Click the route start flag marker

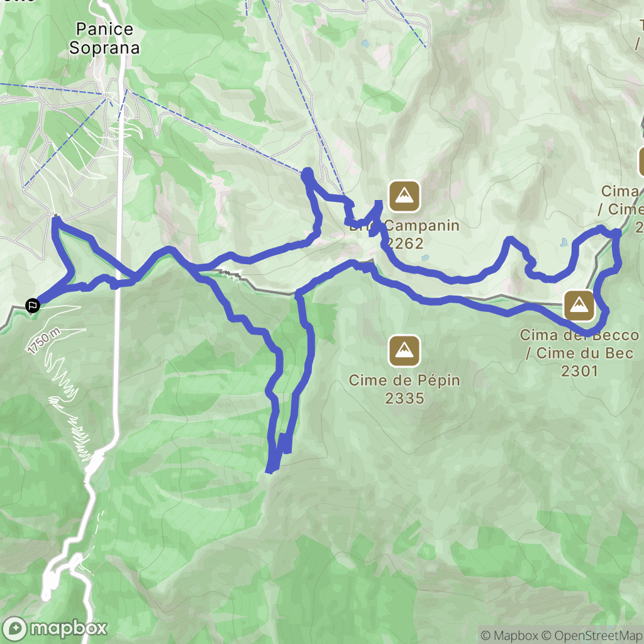33,306
